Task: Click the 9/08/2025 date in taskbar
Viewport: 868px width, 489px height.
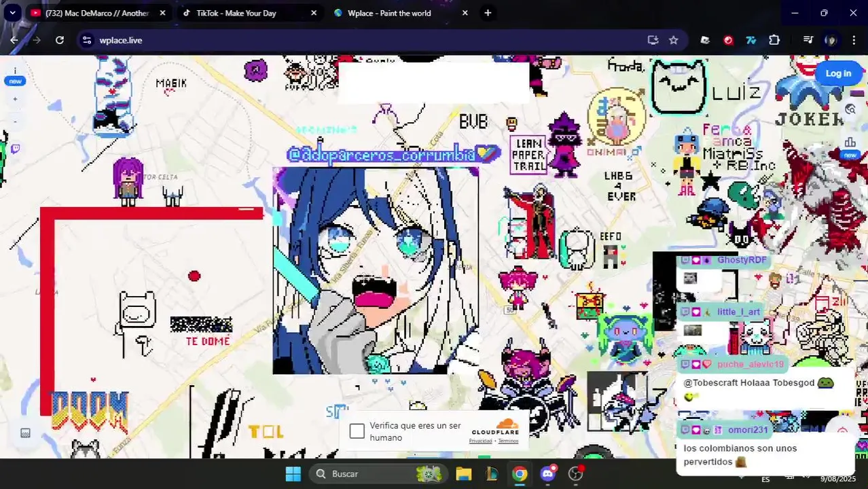Action: click(839, 479)
